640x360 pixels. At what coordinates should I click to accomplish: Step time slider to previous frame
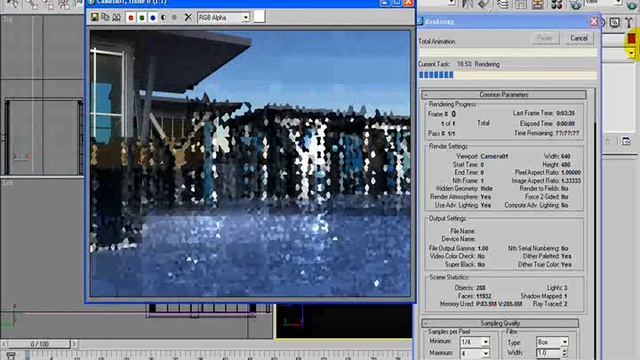tap(4, 344)
